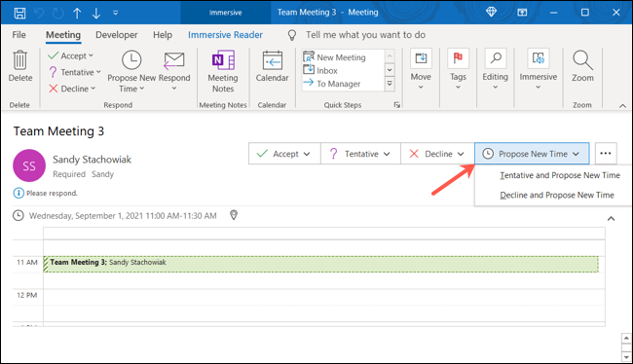Click the more actions ellipsis button

click(605, 154)
